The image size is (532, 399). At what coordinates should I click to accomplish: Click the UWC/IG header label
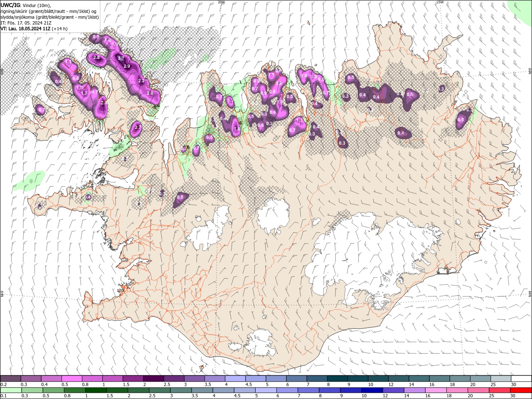[x=10, y=5]
